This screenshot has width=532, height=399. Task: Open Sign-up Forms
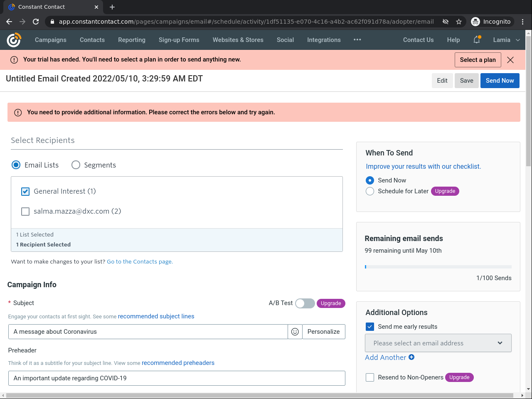(x=179, y=40)
